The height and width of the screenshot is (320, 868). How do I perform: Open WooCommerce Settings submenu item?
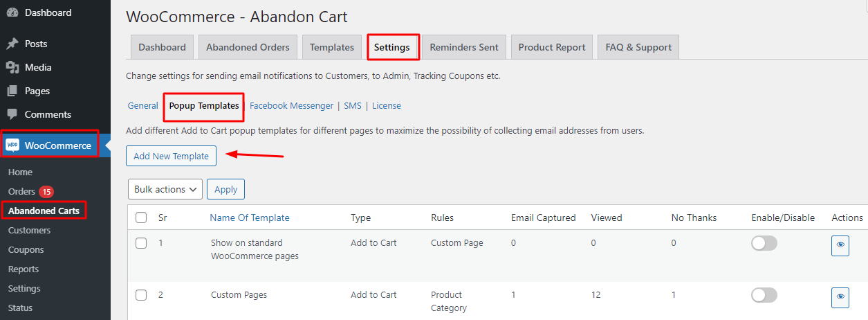click(24, 288)
